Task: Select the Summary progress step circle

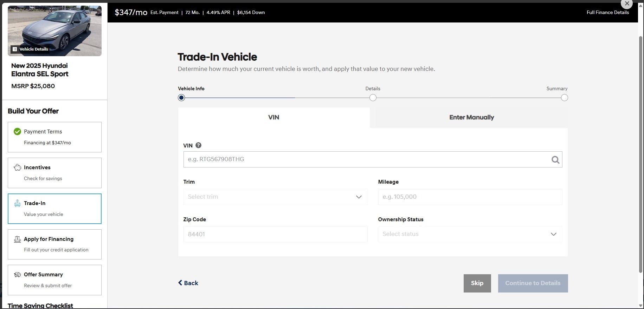Action: coord(564,98)
